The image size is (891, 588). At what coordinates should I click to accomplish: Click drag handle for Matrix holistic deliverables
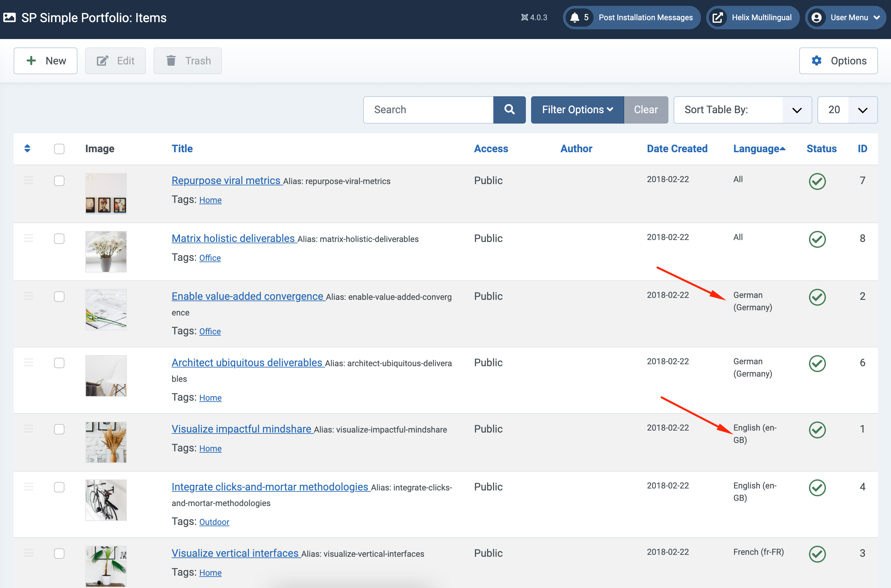[x=29, y=238]
